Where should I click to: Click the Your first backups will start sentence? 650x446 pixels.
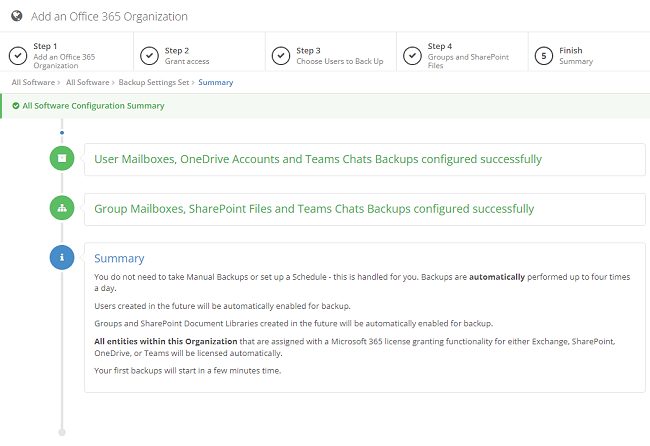pos(187,371)
